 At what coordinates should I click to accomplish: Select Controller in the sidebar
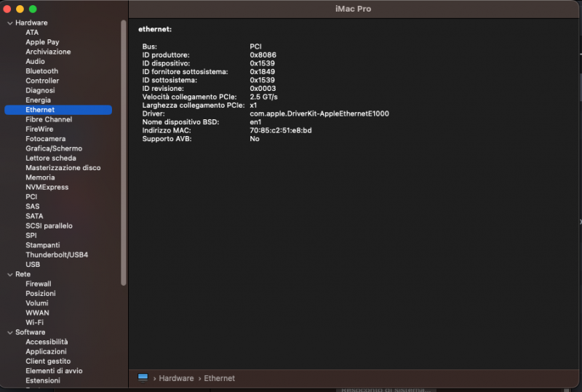pos(42,81)
